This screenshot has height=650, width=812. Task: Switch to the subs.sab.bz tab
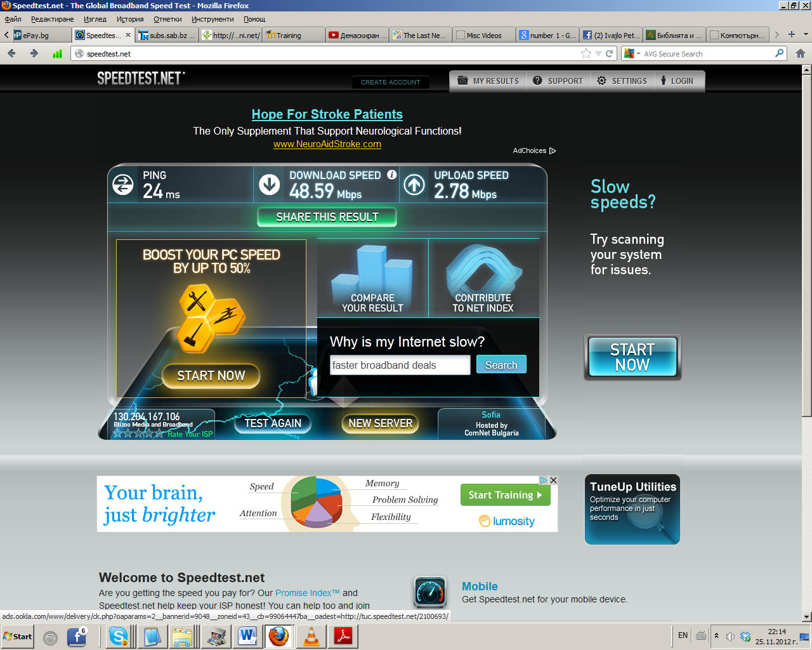[167, 35]
